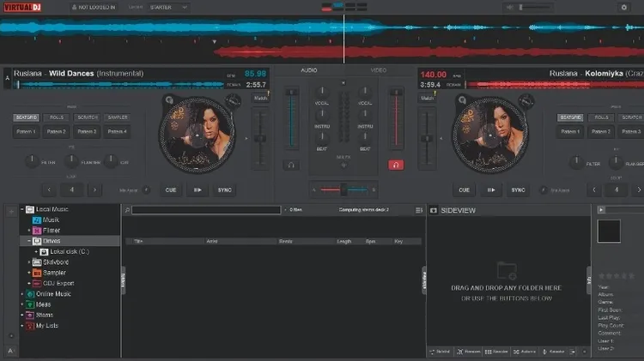
Task: Switch mixer to the VIDEO tab
Action: coord(379,70)
